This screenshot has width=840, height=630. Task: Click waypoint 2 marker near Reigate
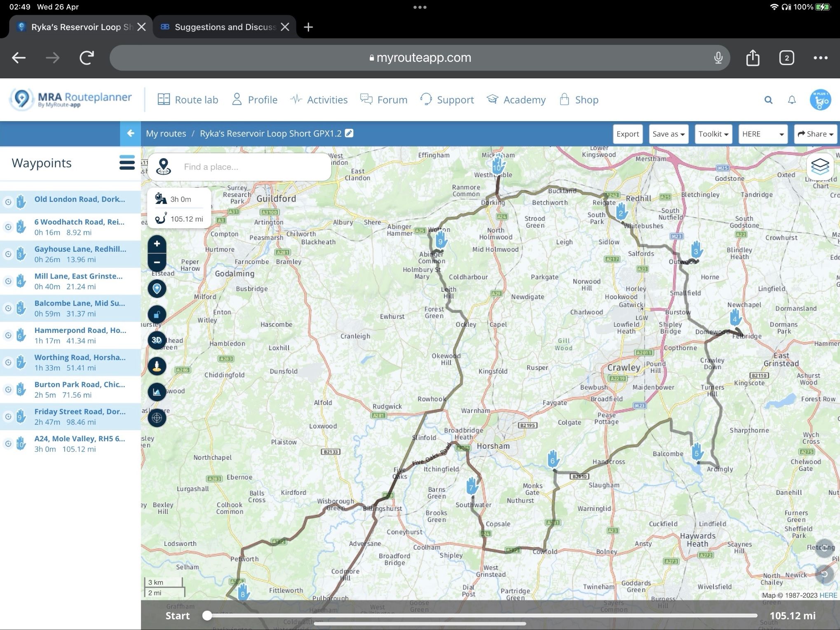tap(622, 212)
